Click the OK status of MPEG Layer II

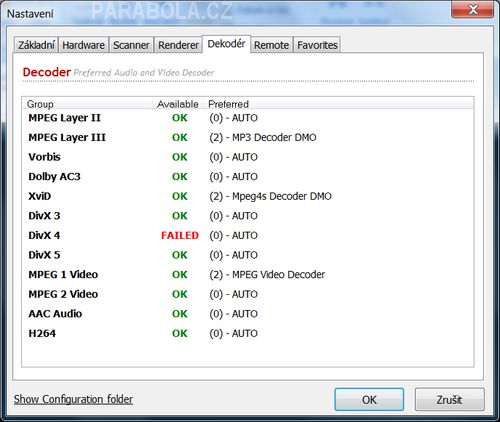coord(180,118)
